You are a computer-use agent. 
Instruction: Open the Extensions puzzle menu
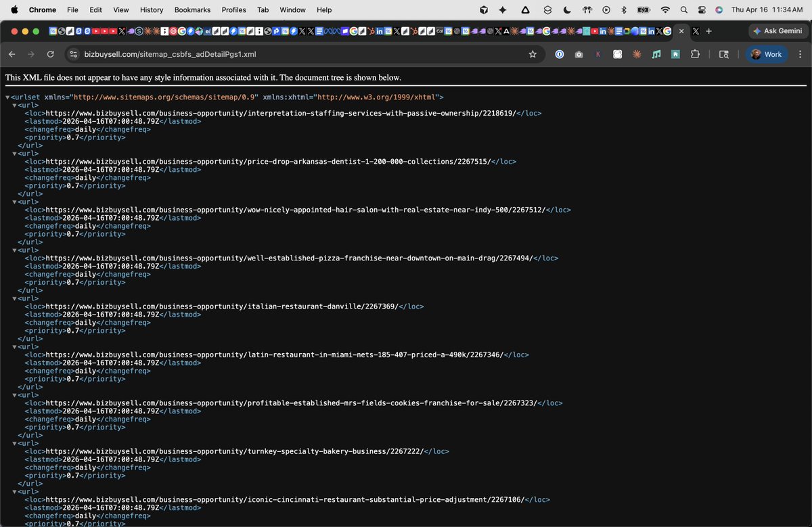tap(695, 54)
